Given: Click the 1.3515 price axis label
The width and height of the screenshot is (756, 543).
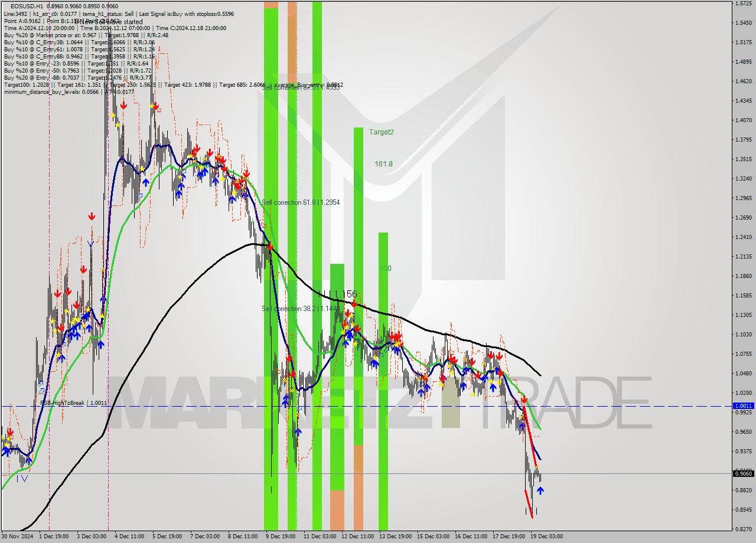Looking at the screenshot, I should point(743,159).
